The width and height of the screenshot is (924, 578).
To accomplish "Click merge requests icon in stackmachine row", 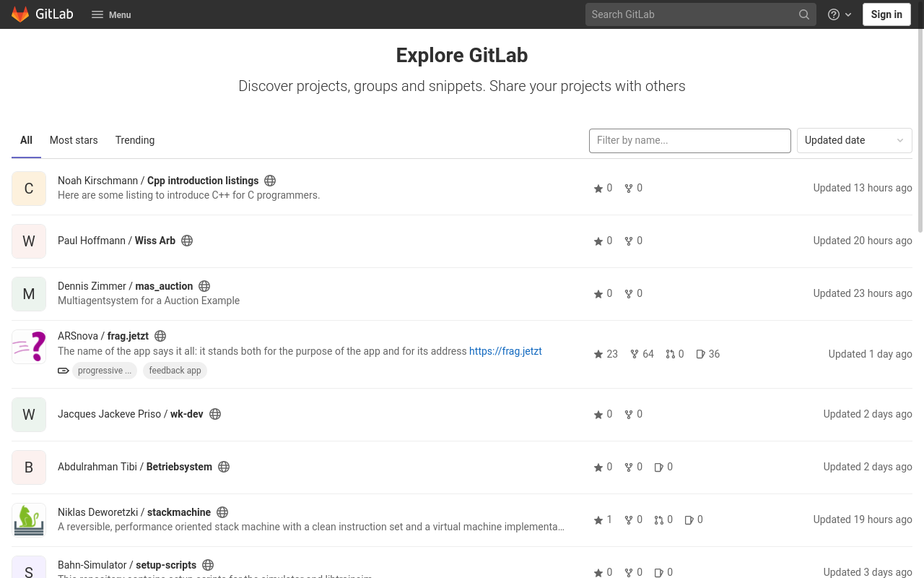I will coord(659,520).
